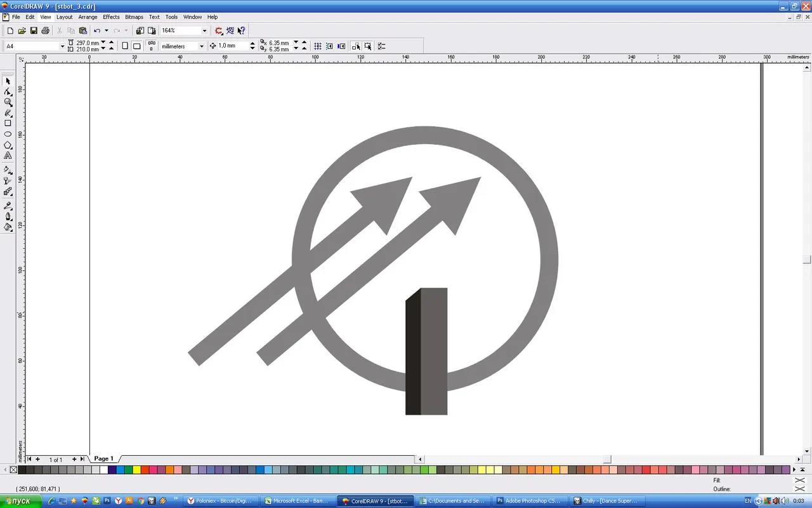Toggle Snap To Guidelines
The height and width of the screenshot is (508, 812).
(329, 46)
